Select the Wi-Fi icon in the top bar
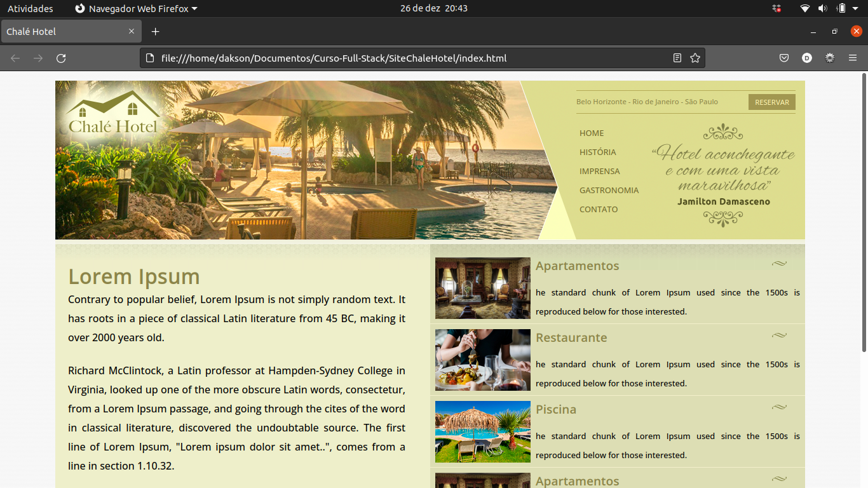 click(804, 8)
